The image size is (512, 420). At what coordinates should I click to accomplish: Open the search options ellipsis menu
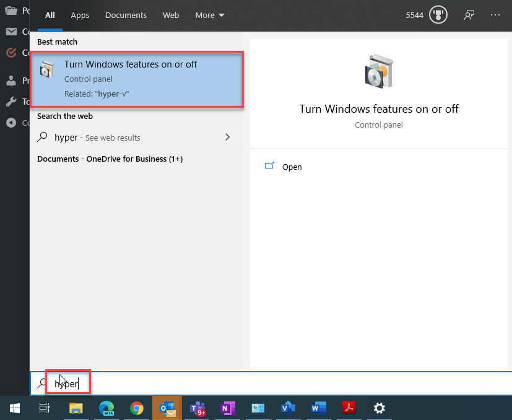[495, 15]
